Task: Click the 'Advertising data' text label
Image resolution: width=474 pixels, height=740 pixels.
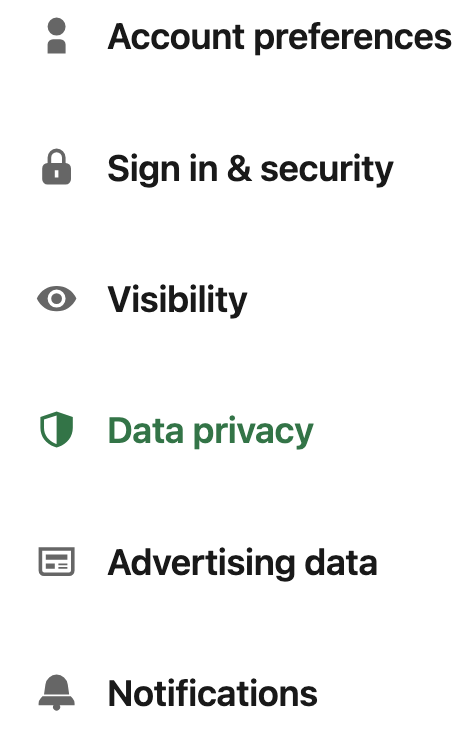Action: 243,563
